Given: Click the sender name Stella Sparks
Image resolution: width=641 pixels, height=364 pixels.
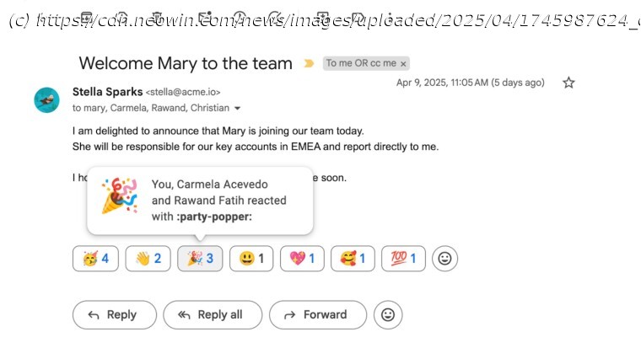Looking at the screenshot, I should pos(107,91).
